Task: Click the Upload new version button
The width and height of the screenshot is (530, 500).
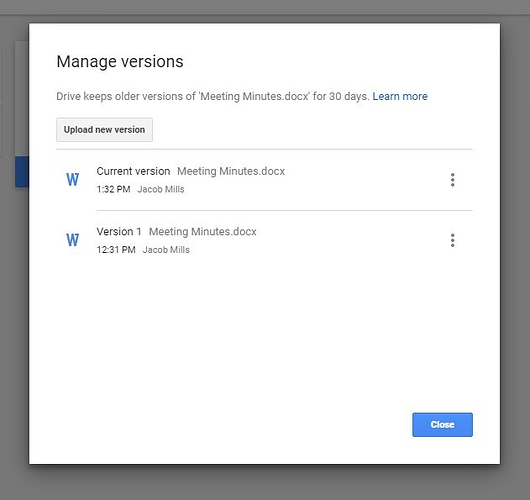Action: point(104,130)
